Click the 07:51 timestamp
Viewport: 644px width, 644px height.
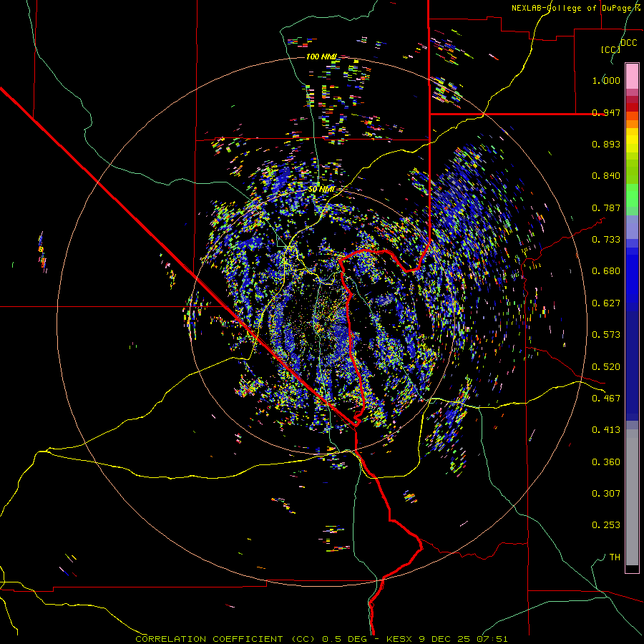(492, 639)
